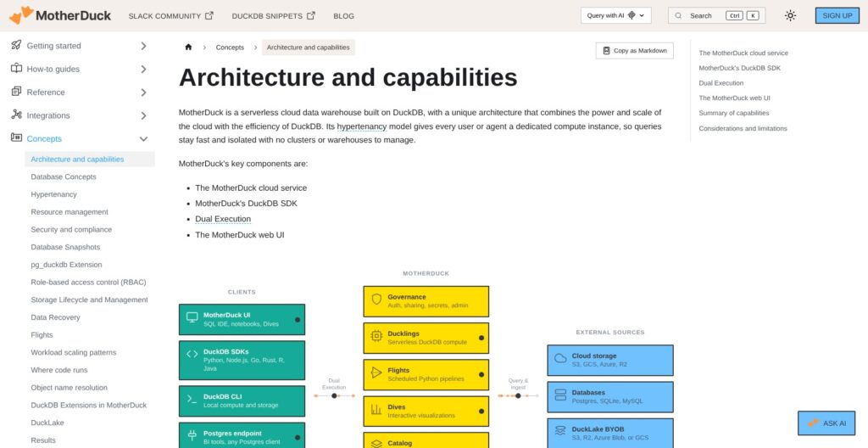Viewport: 868px width, 448px height.
Task: Click the Search input field
Action: 717,15
